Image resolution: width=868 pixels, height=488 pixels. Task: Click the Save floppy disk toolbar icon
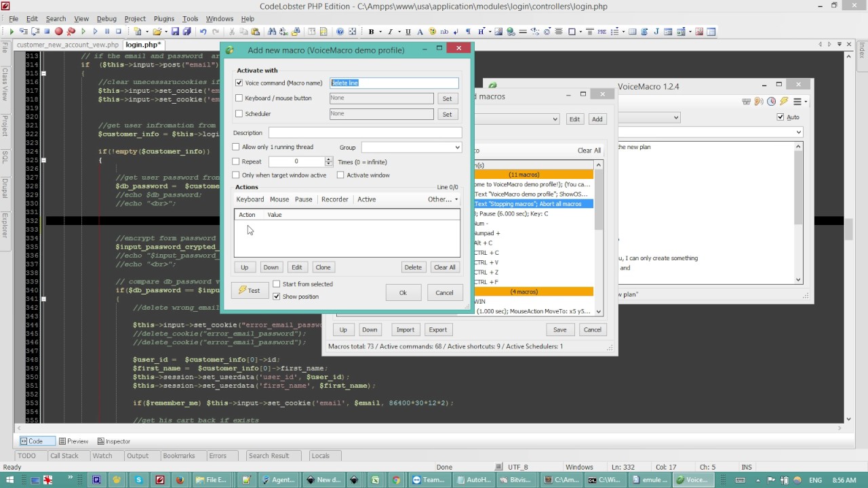[x=175, y=31]
